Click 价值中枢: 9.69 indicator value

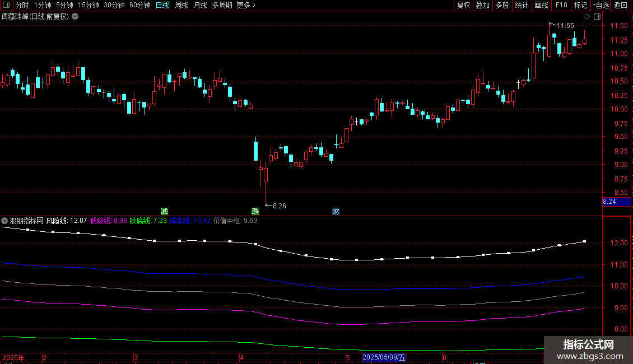[x=235, y=221]
